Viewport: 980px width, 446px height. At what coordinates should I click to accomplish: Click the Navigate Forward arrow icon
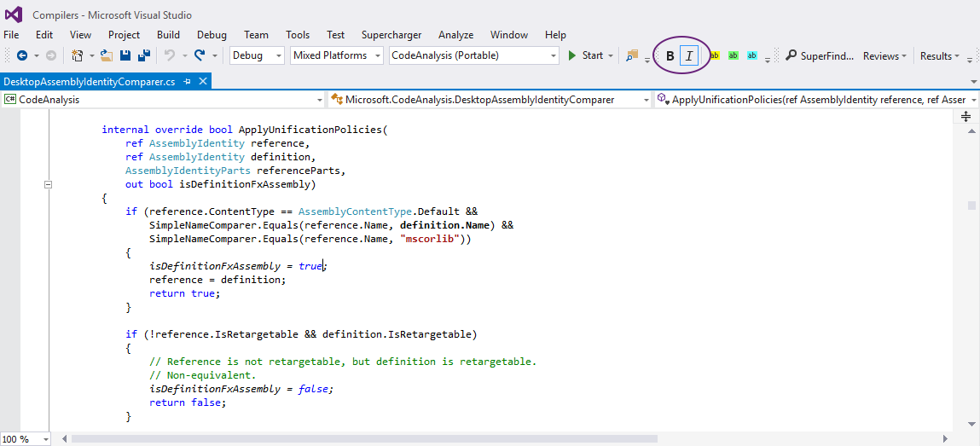[x=51, y=55]
